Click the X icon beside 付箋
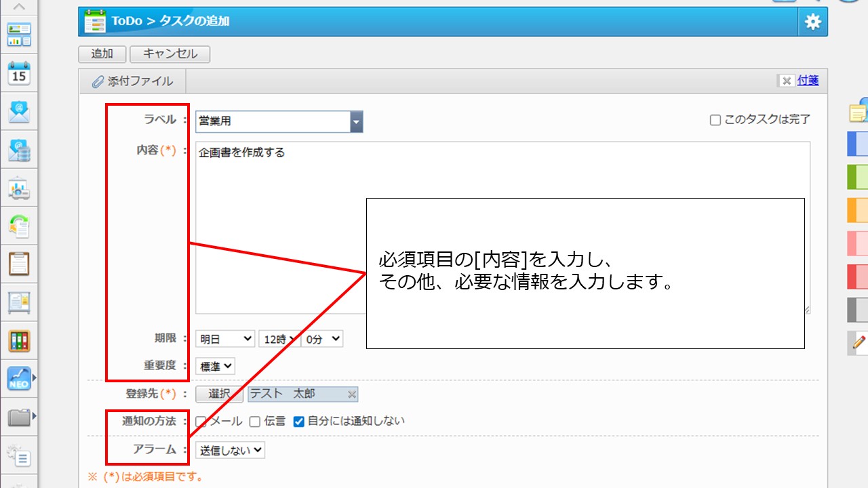The image size is (868, 488). pos(787,81)
